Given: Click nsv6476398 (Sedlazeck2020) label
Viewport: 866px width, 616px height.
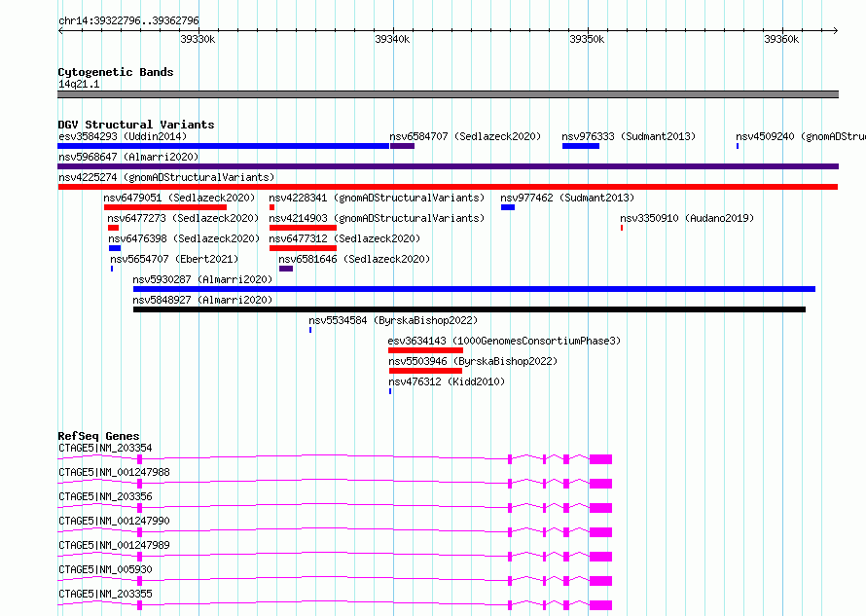Looking at the screenshot, I should pos(184,238).
